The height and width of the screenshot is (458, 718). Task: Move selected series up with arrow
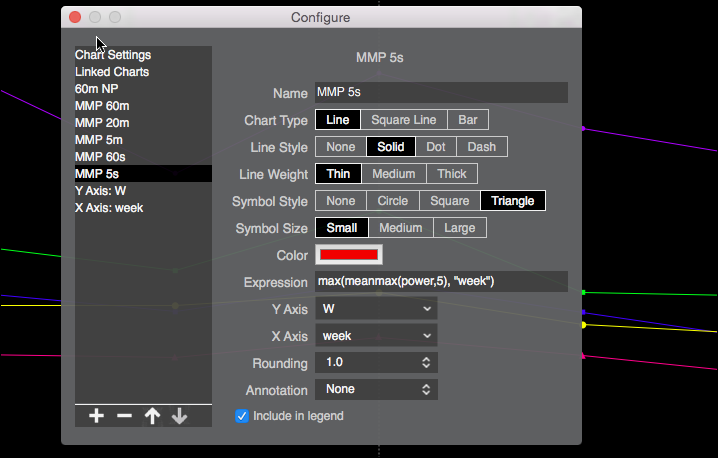click(x=152, y=416)
